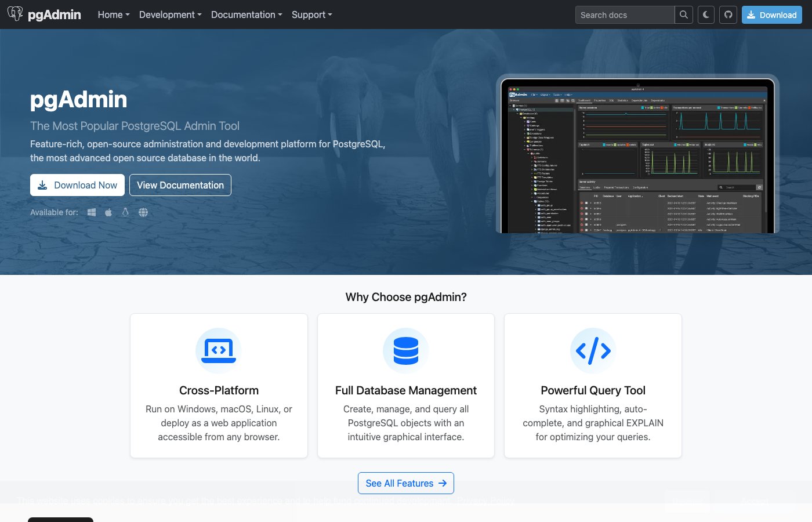Click the blue Download navbar button

pyautogui.click(x=771, y=14)
